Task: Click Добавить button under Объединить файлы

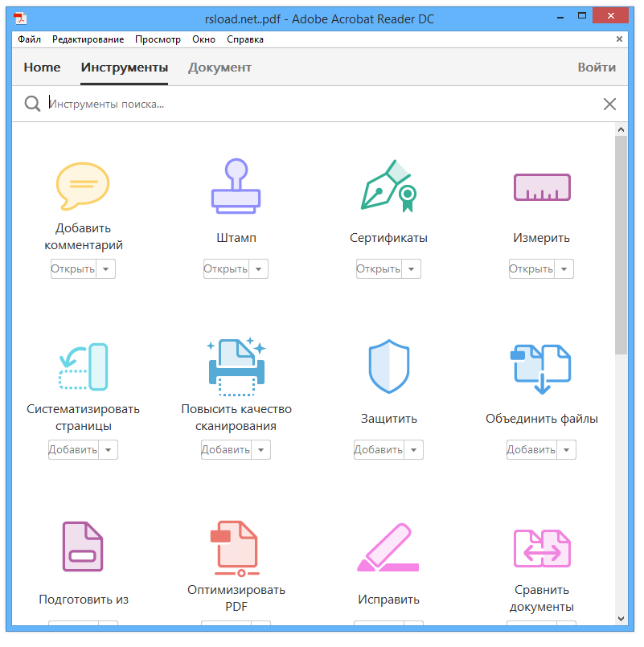Action: 531,450
